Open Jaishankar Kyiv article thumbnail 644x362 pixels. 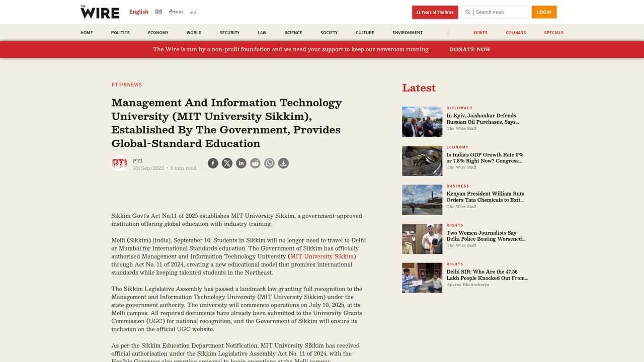point(422,122)
